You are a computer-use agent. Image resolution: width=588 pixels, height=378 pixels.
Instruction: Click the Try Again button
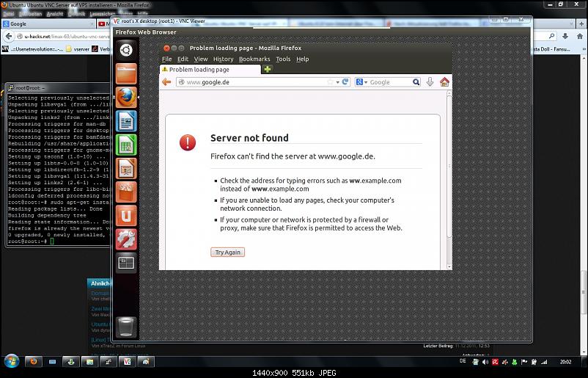[x=227, y=252]
